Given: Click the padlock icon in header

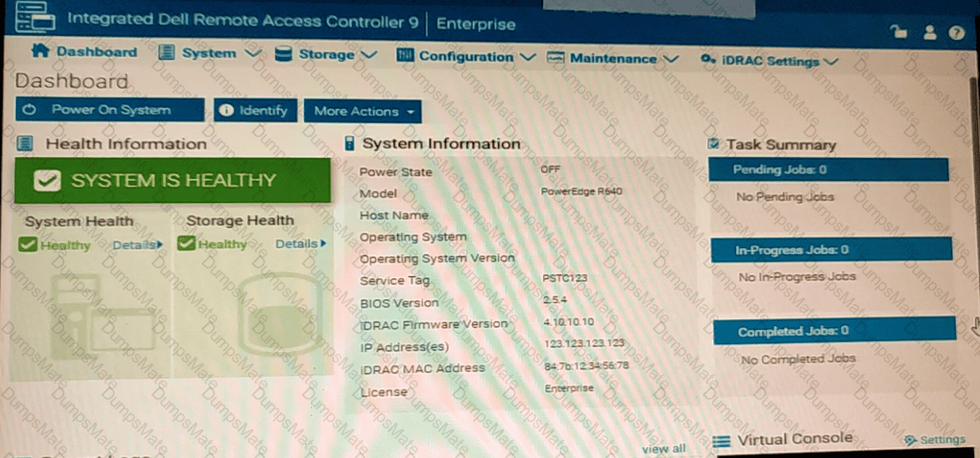Looking at the screenshot, I should [x=899, y=32].
